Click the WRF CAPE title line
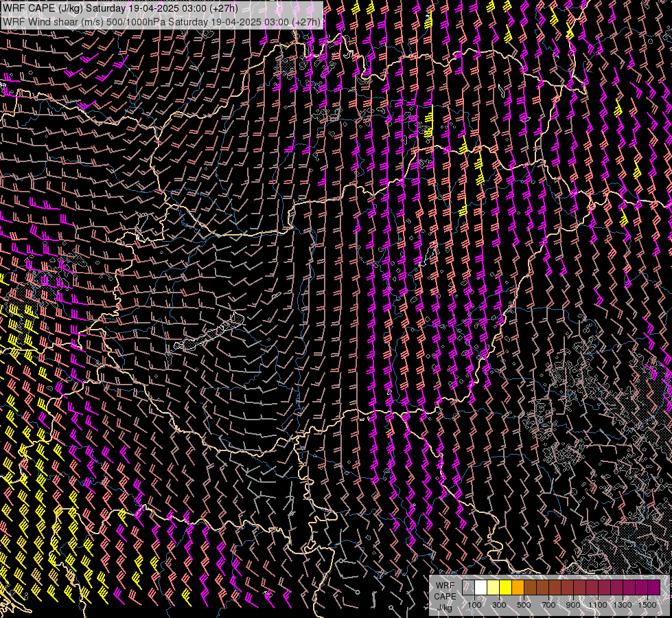This screenshot has height=618, width=672. [120, 8]
